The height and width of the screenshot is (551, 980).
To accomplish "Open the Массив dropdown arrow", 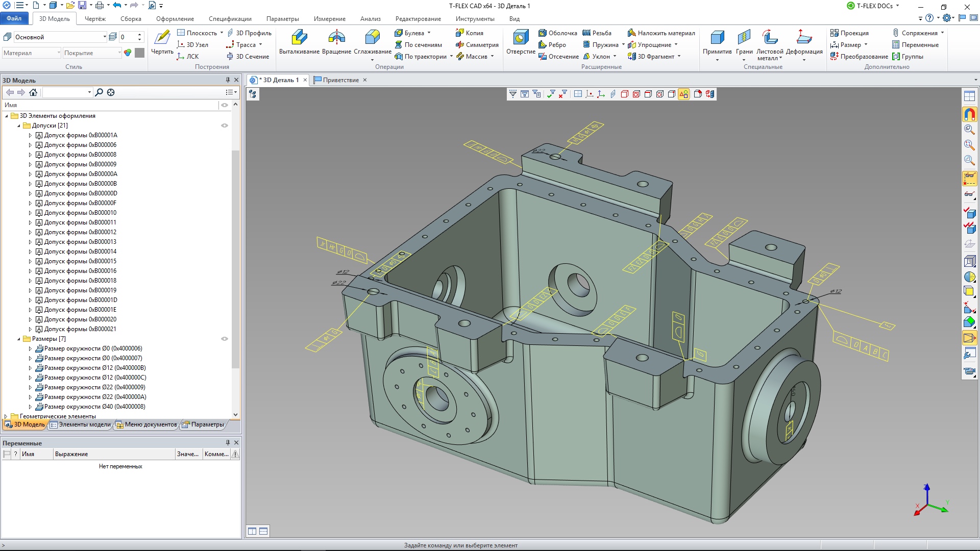I will 492,56.
